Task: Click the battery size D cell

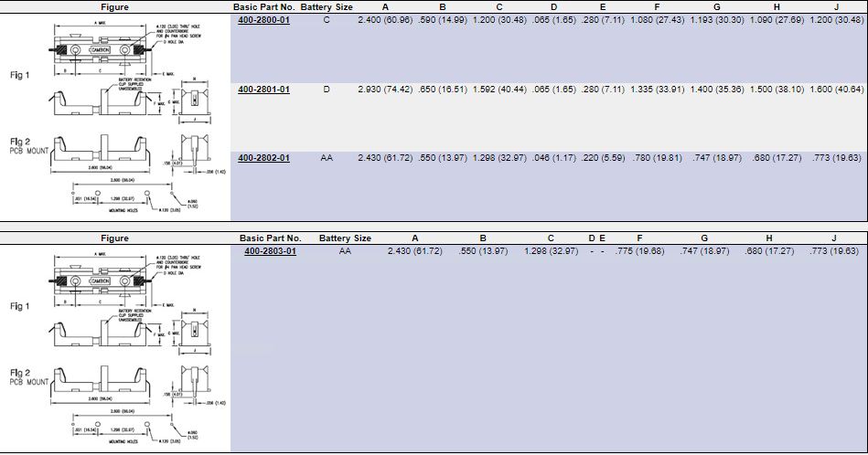Action: (326, 90)
